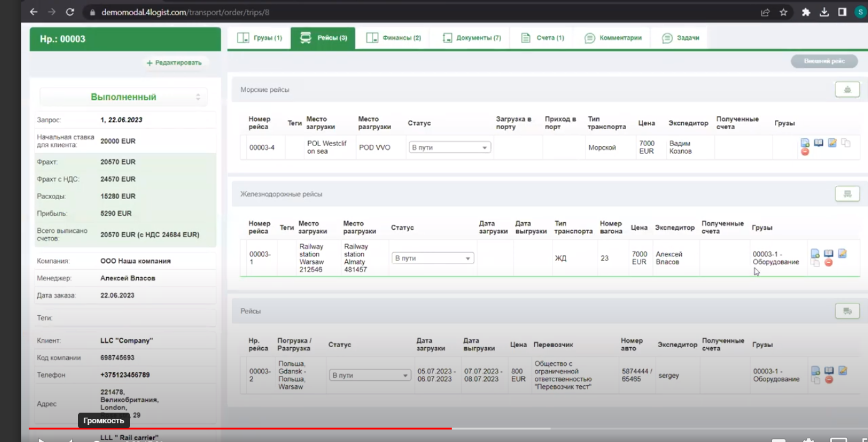Edit truck trip 00003-2 with pencil icon
The width and height of the screenshot is (868, 442).
tap(842, 370)
